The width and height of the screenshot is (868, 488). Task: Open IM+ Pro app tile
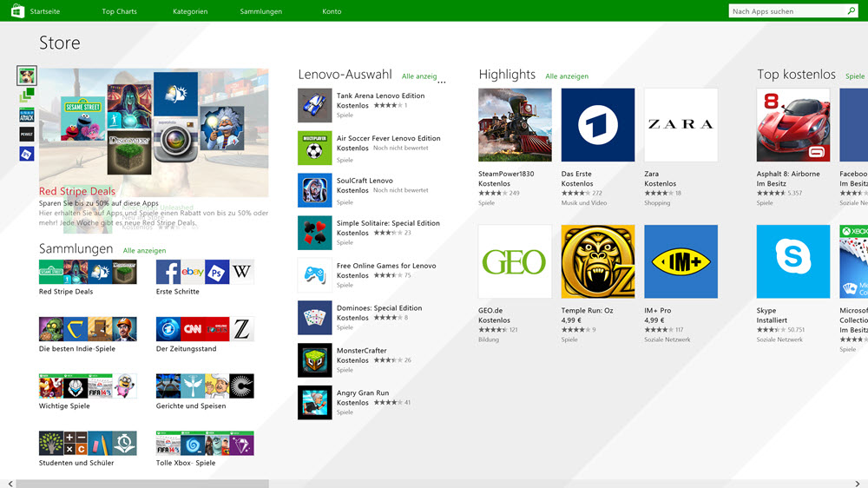[x=681, y=261]
